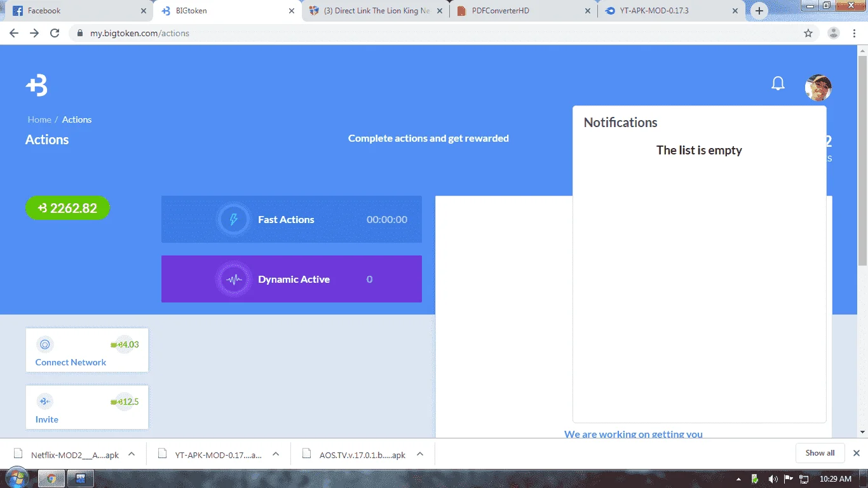This screenshot has width=868, height=488.
Task: Click the Actions breadcrumb
Action: click(x=77, y=119)
